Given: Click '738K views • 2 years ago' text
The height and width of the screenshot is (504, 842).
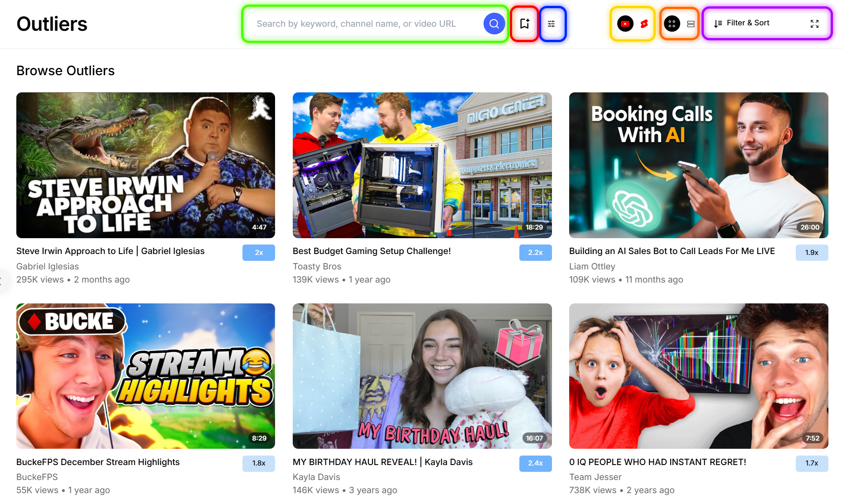Looking at the screenshot, I should click(x=622, y=490).
